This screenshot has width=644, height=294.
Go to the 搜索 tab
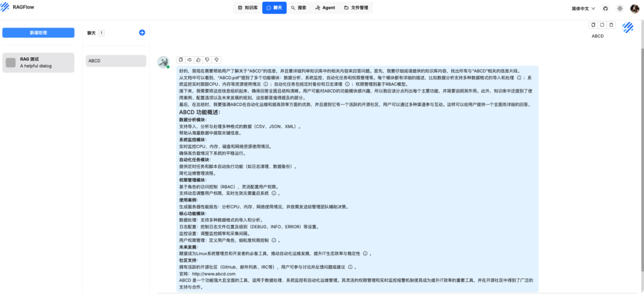click(x=299, y=8)
